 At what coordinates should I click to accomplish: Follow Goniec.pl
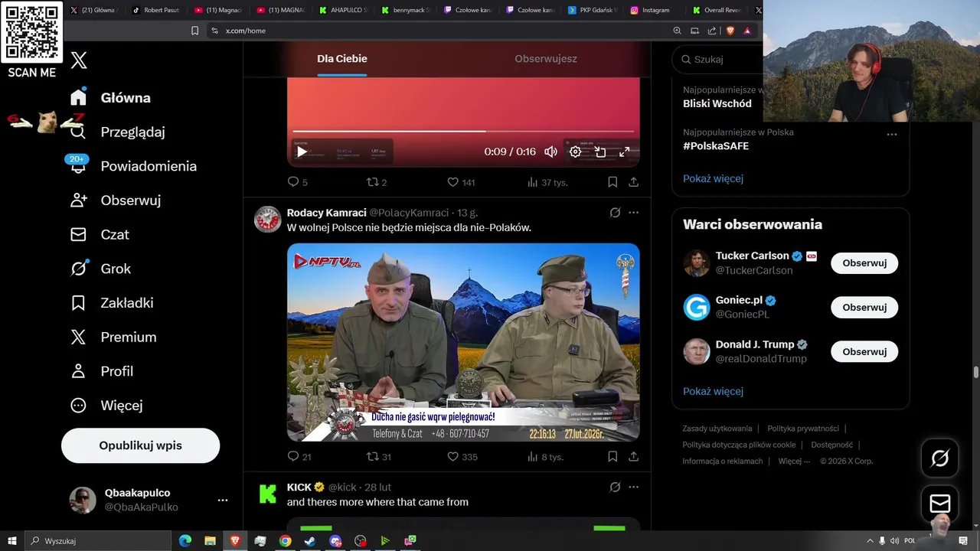click(x=864, y=308)
